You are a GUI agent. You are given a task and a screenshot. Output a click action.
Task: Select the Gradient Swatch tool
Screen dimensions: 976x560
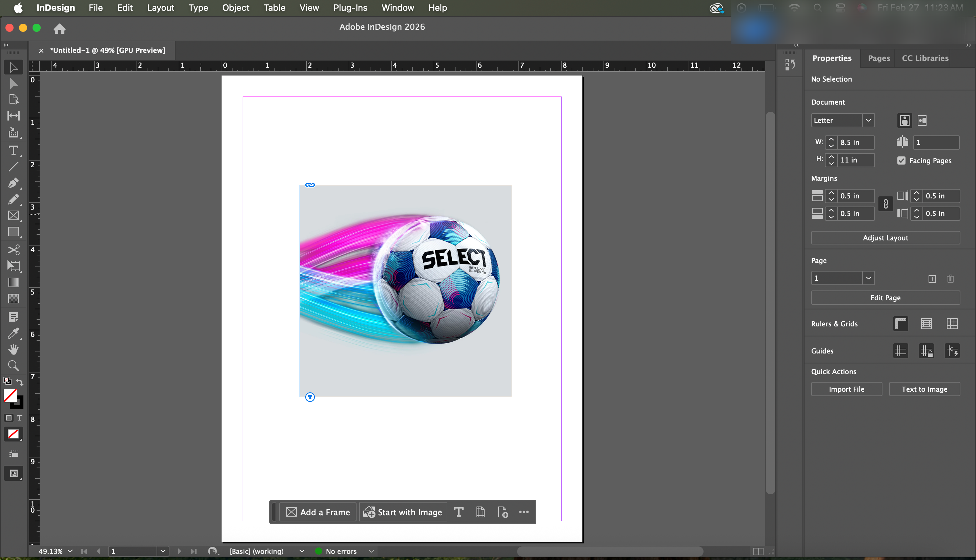point(13,282)
